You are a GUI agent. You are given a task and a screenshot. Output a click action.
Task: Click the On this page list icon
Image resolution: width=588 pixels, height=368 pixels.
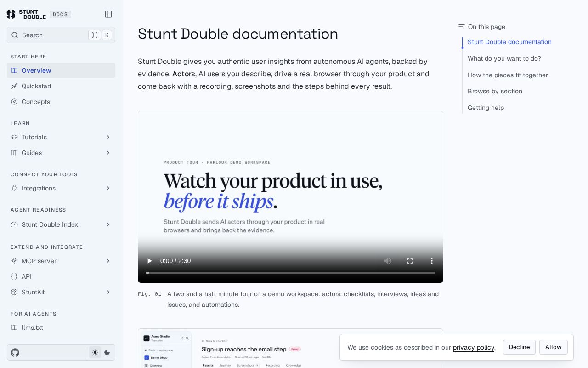[x=461, y=27]
